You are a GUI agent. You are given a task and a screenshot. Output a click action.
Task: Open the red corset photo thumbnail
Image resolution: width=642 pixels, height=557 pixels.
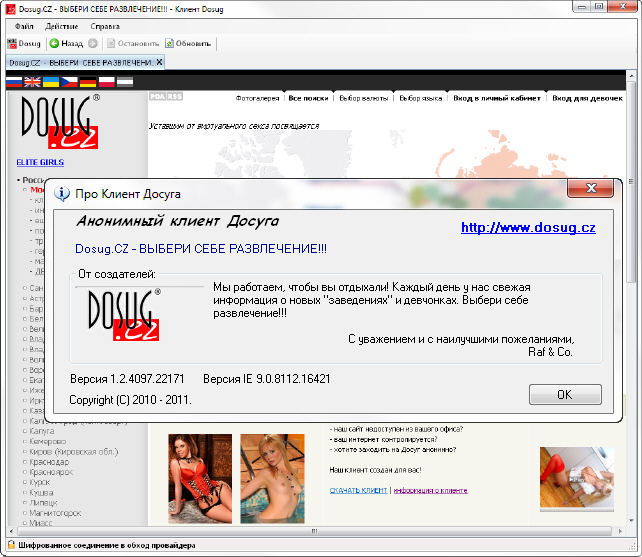click(x=200, y=478)
